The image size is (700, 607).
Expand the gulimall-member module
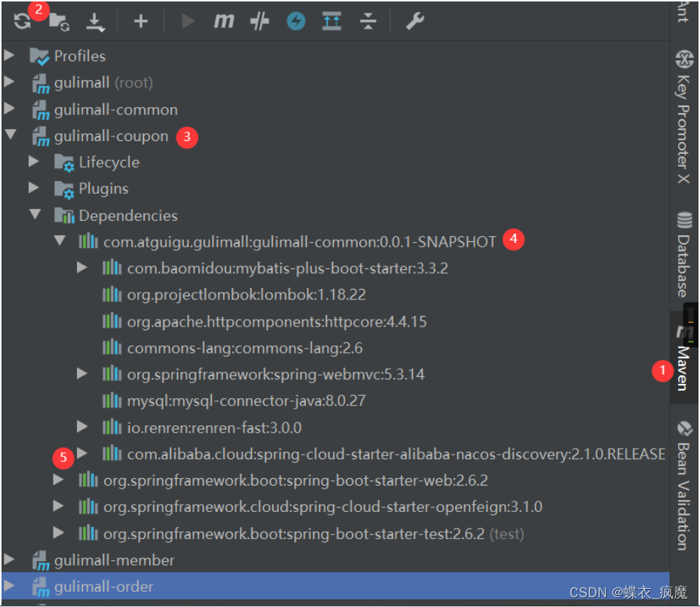9,559
